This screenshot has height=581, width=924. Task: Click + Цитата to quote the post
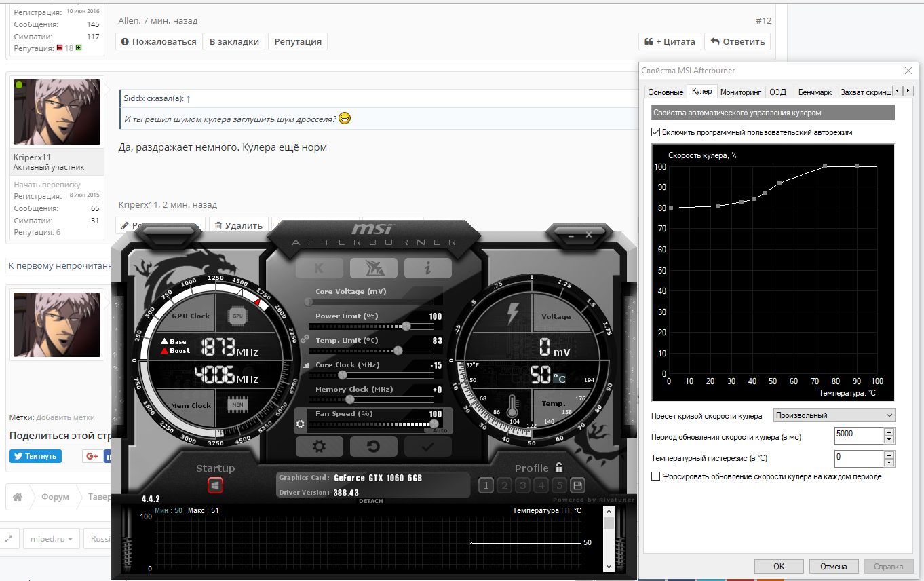click(670, 41)
